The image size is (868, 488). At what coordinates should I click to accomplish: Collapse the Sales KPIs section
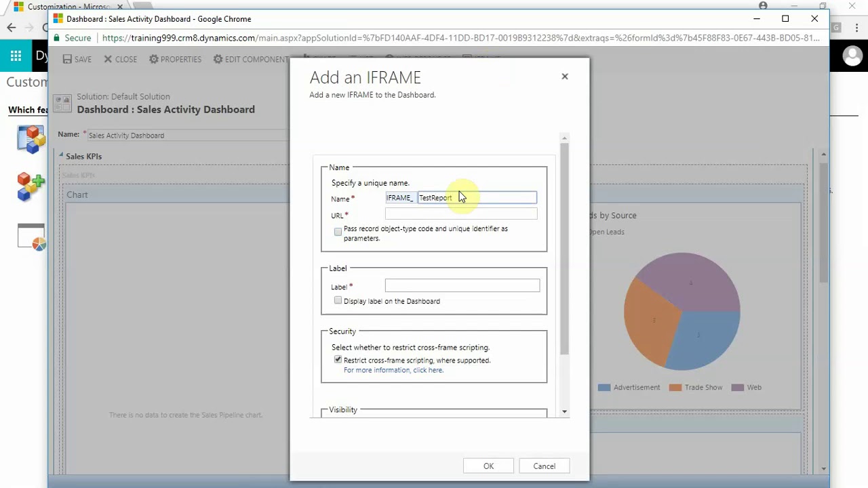[x=61, y=156]
